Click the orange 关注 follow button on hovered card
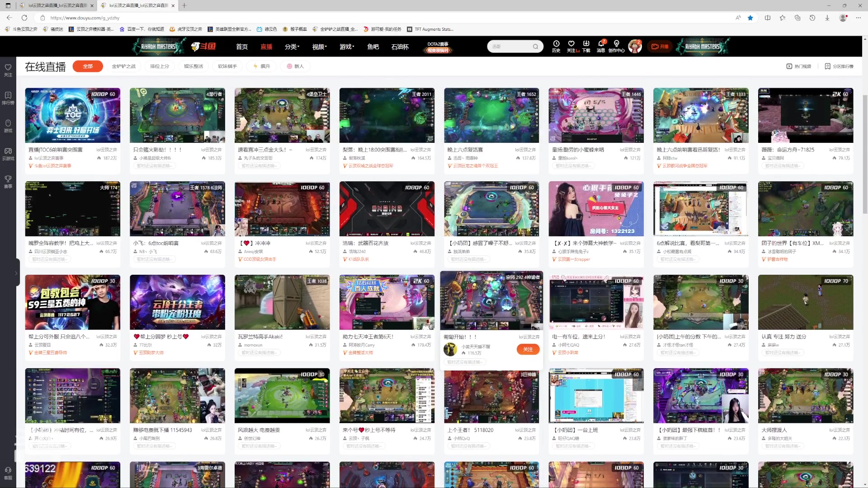 click(528, 349)
